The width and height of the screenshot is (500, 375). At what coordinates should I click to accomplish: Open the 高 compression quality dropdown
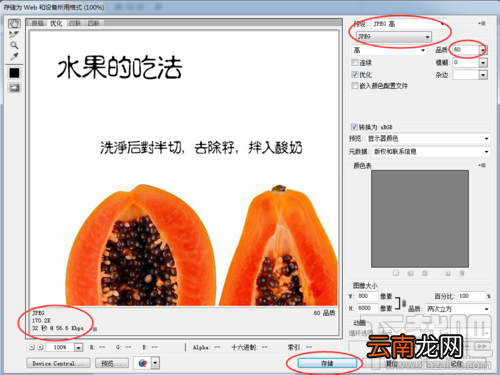(x=389, y=50)
